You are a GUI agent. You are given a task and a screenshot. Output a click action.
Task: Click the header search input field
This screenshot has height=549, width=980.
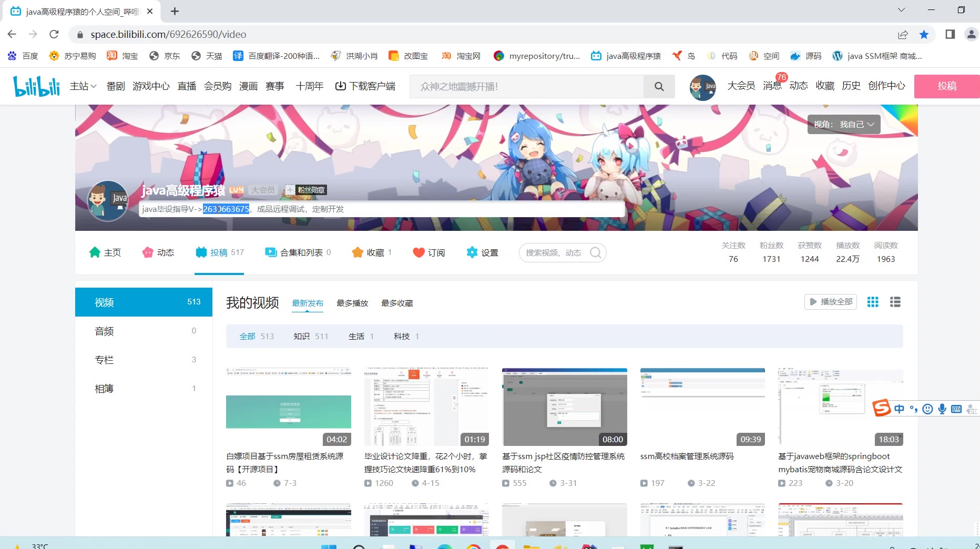pos(527,86)
